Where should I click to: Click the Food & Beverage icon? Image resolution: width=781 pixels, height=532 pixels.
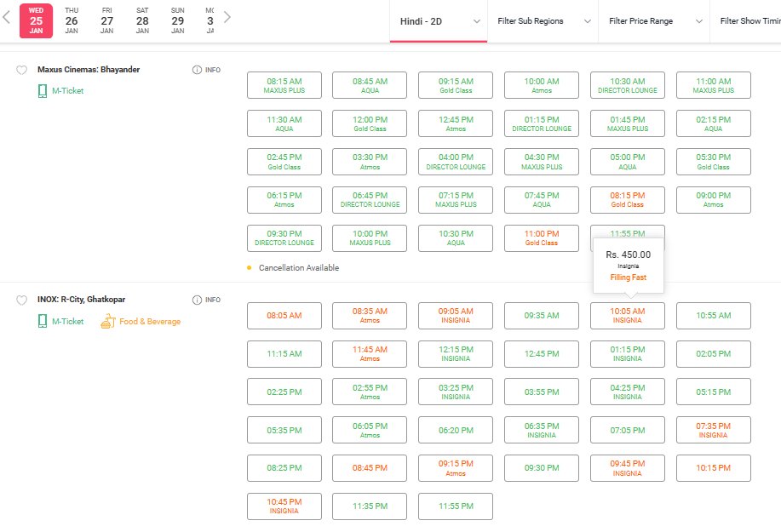tap(108, 322)
